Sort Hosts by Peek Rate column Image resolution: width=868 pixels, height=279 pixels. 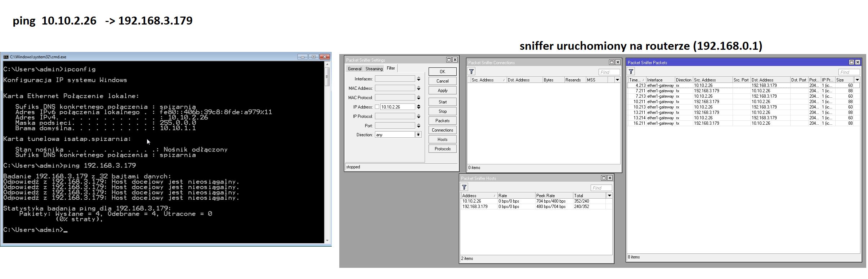tap(554, 195)
